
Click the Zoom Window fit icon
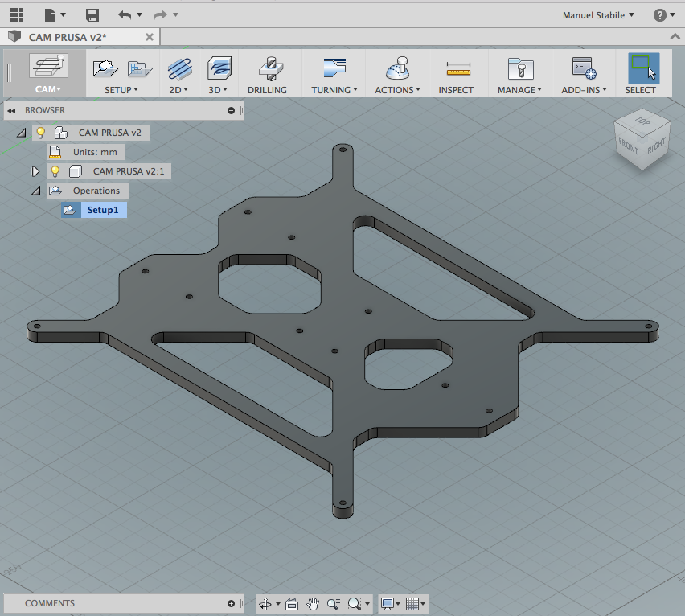[x=355, y=604]
